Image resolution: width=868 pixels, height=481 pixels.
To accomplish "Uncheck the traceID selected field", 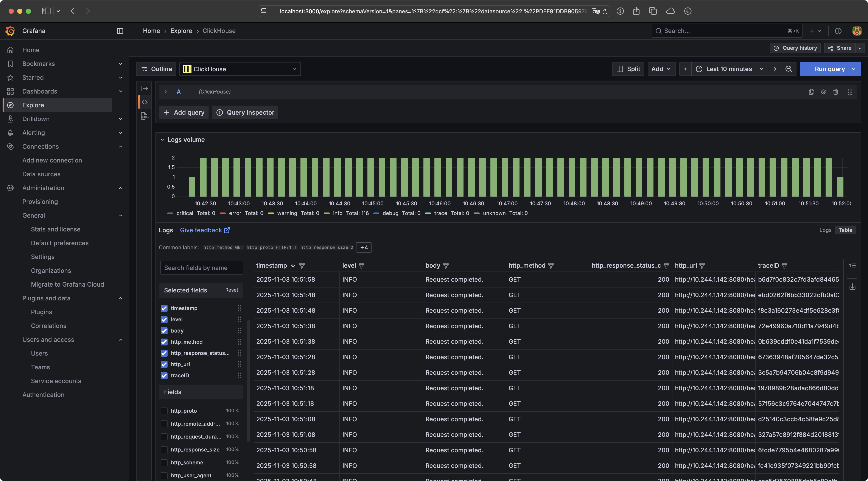I will (x=164, y=375).
